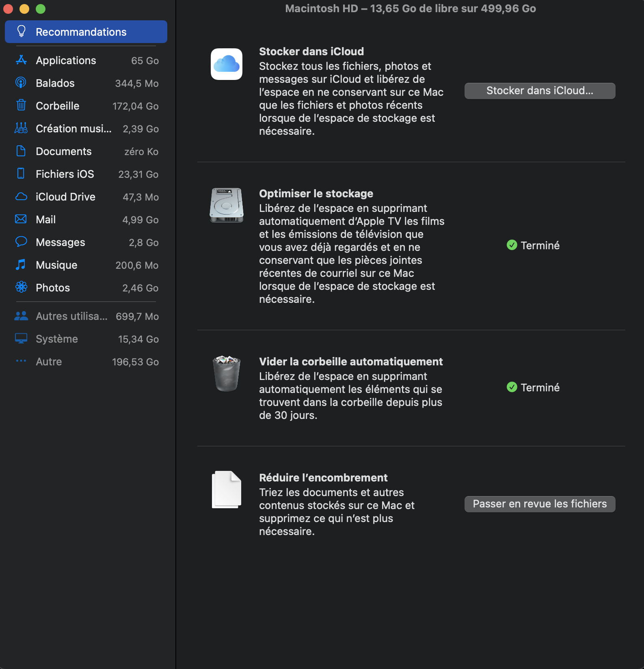The image size is (644, 669).
Task: Click the Stocker dans iCloud button
Action: pyautogui.click(x=540, y=91)
